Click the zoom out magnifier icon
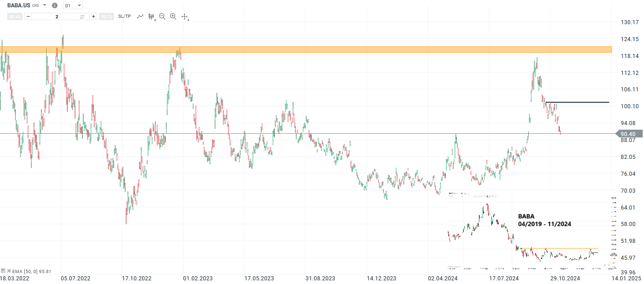Screen dimensions: 644x284 click(x=162, y=16)
